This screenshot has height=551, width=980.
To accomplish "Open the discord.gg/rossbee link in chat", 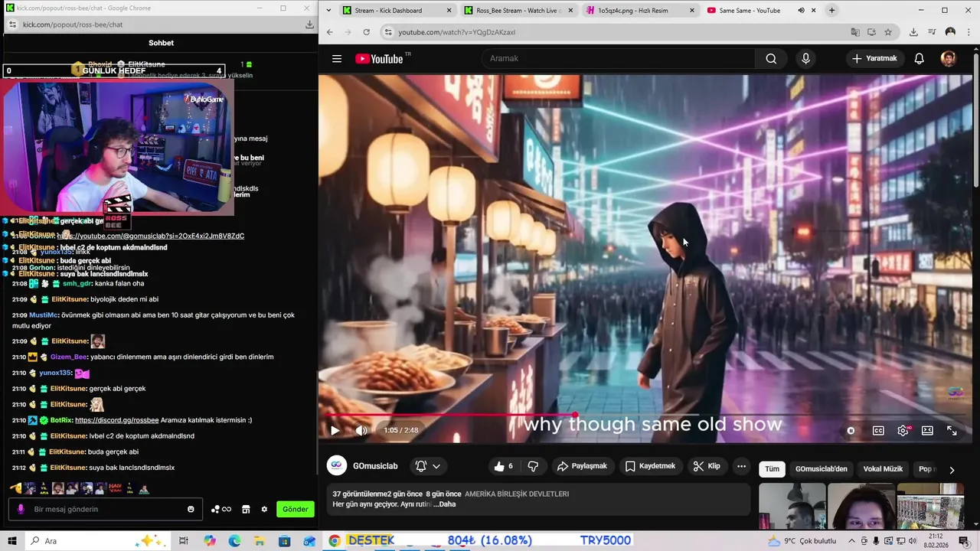I will 117,420.
